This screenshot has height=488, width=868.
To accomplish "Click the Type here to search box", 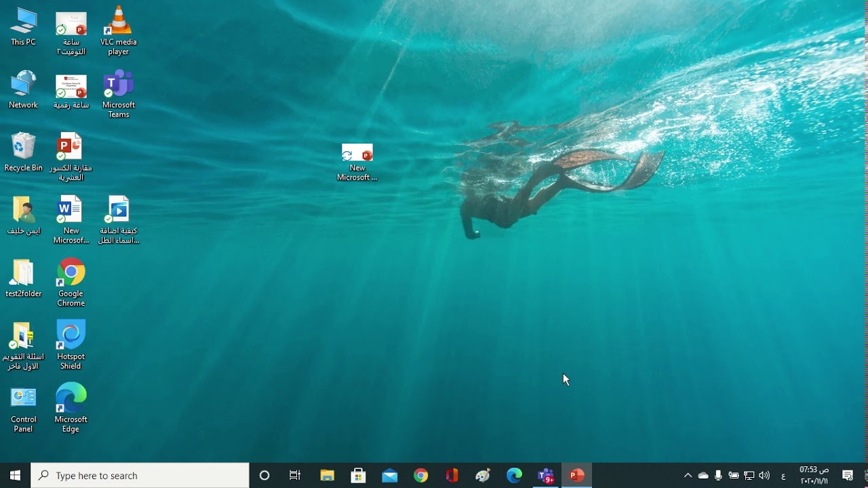I will tap(140, 475).
